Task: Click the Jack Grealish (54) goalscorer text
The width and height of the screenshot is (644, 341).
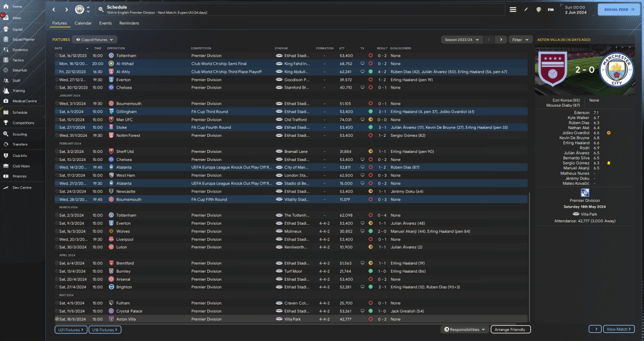Action: click(x=407, y=311)
